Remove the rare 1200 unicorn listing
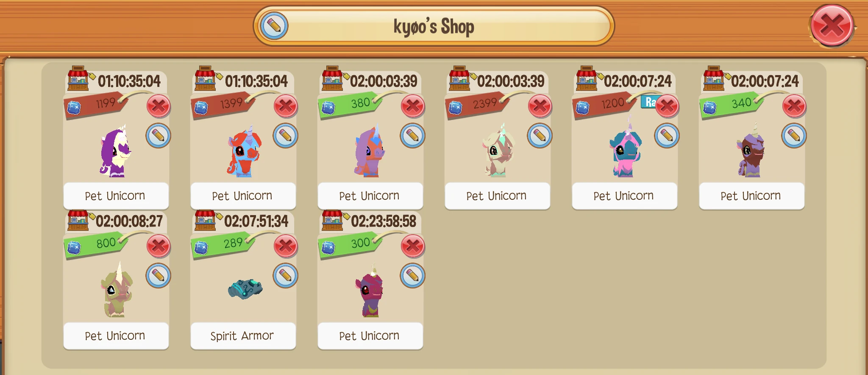 click(667, 106)
